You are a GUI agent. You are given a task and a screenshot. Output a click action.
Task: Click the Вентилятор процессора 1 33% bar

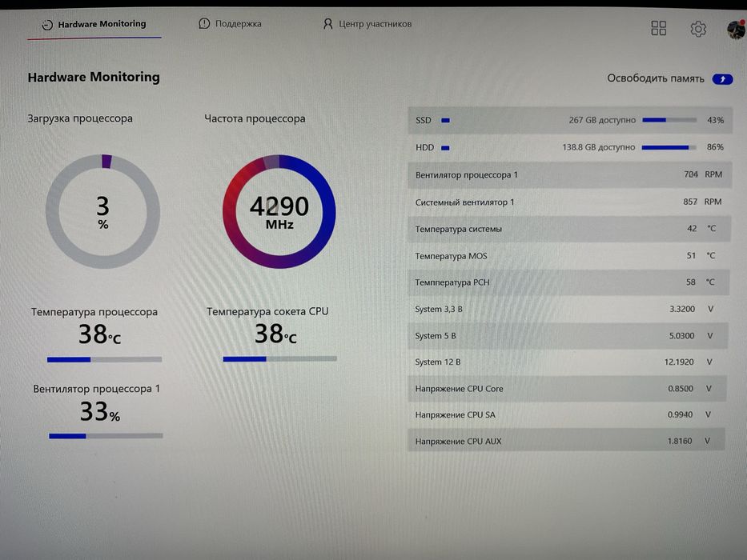(106, 436)
